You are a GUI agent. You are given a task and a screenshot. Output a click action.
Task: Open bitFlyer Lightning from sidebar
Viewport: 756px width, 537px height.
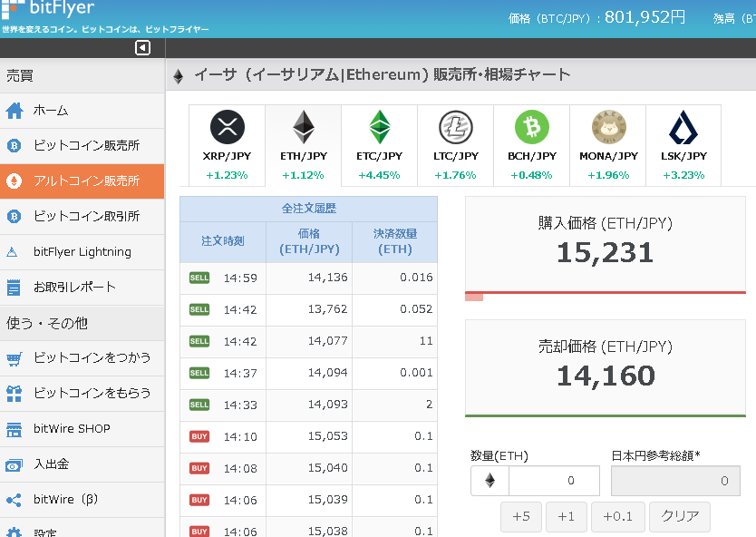pos(82,252)
